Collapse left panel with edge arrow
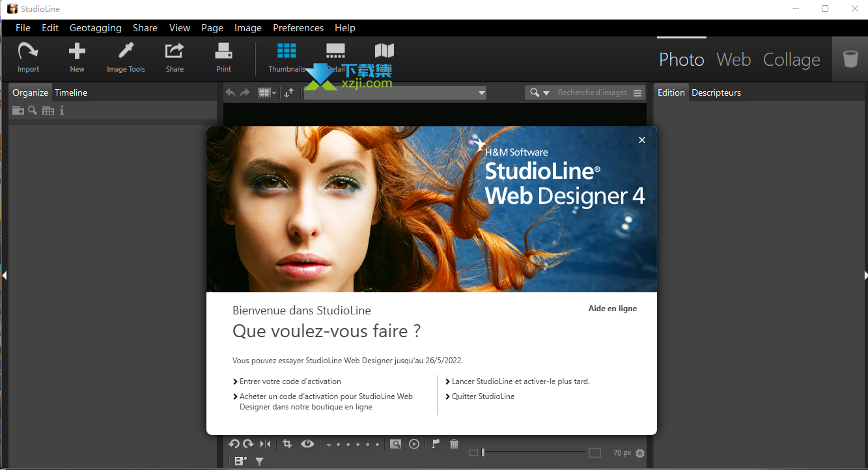The image size is (868, 470). point(4,275)
